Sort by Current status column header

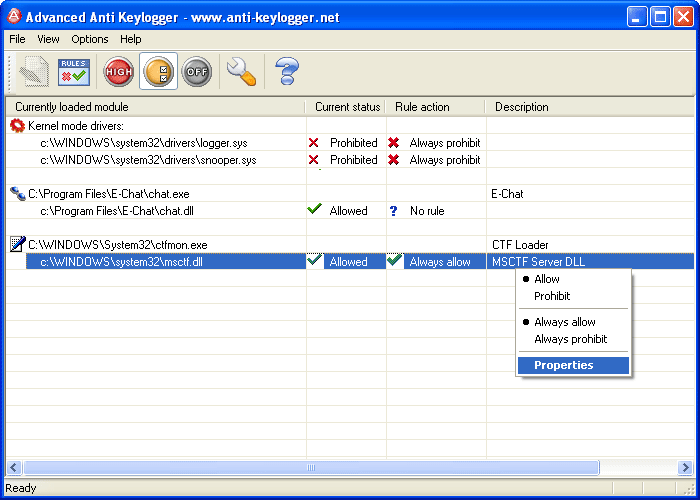[x=346, y=107]
